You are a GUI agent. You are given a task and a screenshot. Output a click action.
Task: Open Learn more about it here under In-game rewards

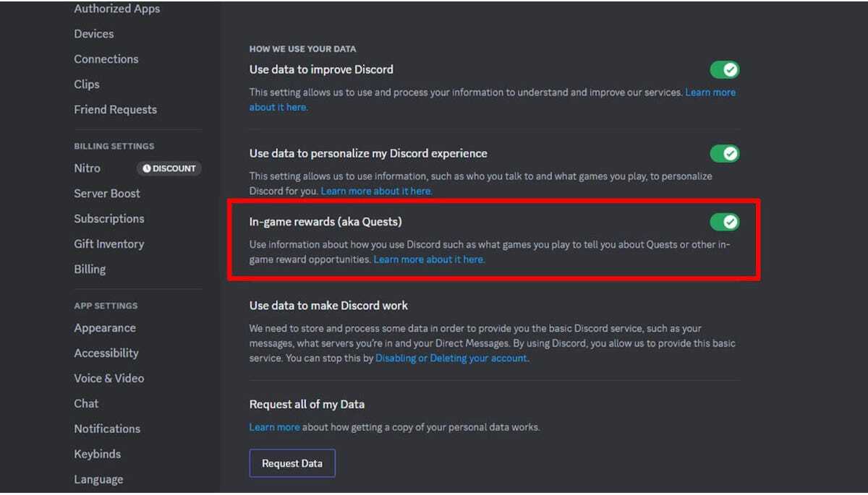(429, 259)
